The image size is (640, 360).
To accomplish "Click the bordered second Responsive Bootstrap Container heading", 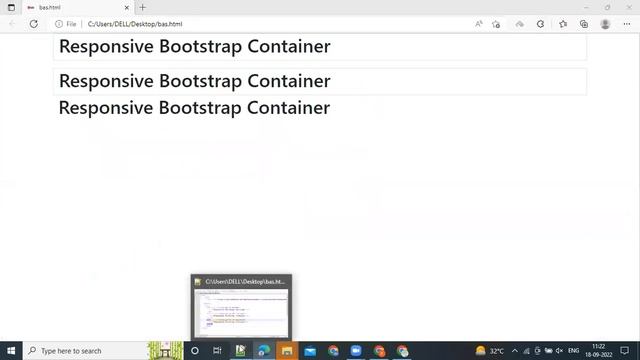I will coord(195,81).
